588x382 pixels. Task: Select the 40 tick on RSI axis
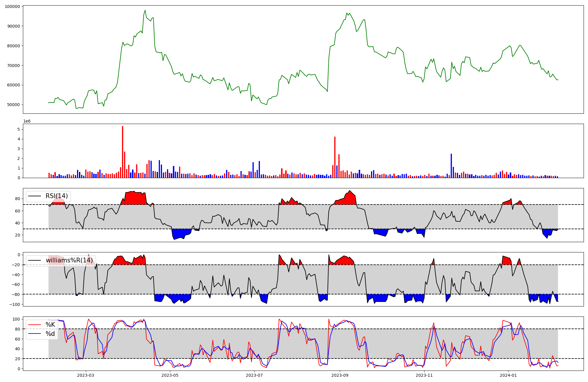pos(18,223)
